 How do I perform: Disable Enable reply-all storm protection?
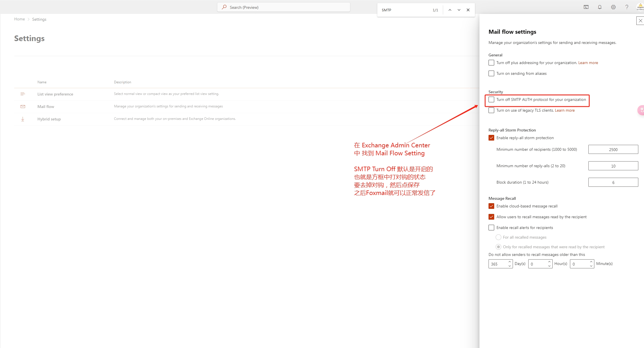[x=491, y=138]
